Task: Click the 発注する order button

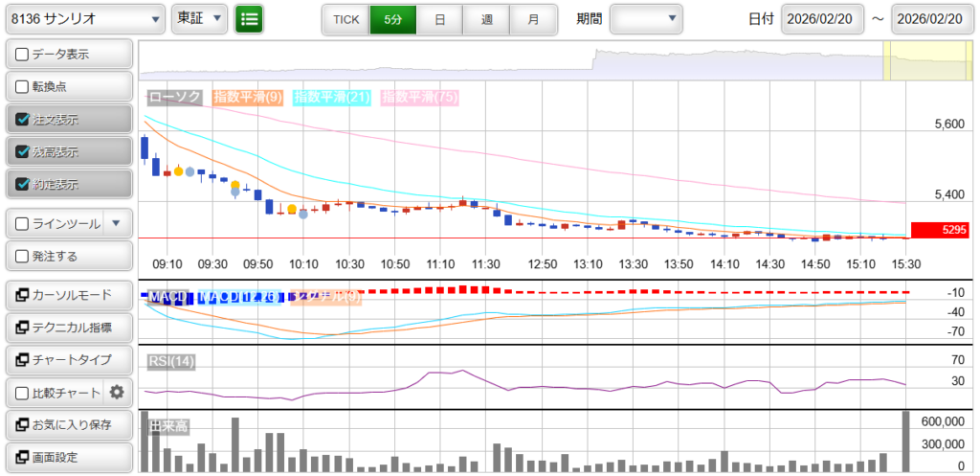Action: [x=68, y=257]
